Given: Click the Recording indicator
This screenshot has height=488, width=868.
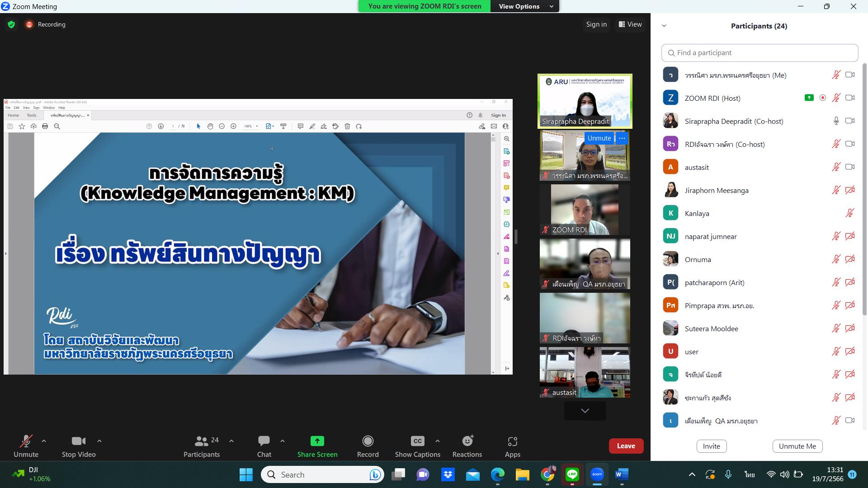Looking at the screenshot, I should [46, 24].
